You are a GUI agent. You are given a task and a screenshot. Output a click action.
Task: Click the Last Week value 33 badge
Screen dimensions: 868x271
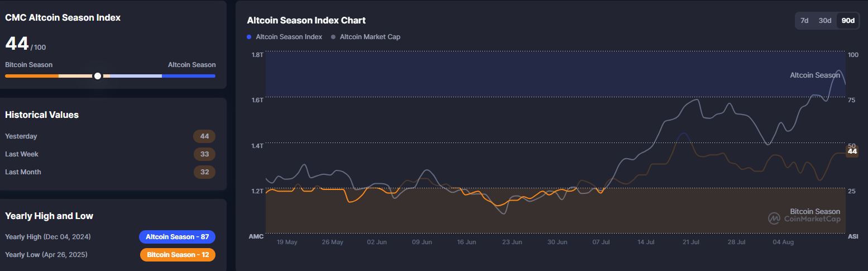(204, 154)
